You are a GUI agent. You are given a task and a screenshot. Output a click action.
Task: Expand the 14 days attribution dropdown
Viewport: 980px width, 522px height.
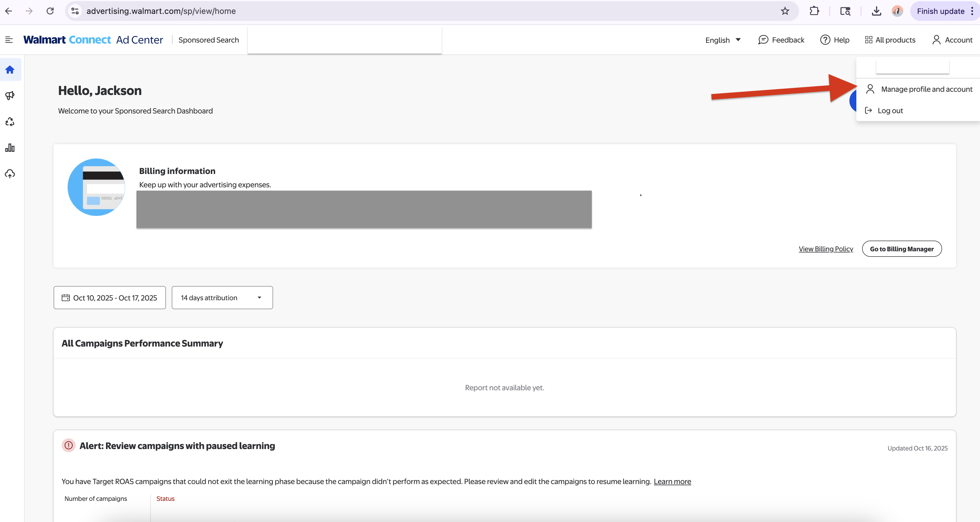click(x=222, y=298)
